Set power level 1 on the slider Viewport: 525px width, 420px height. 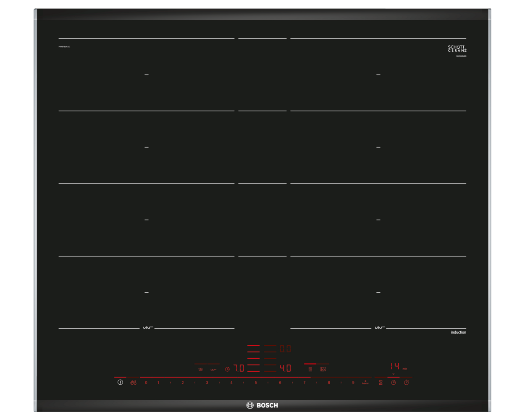[158, 383]
